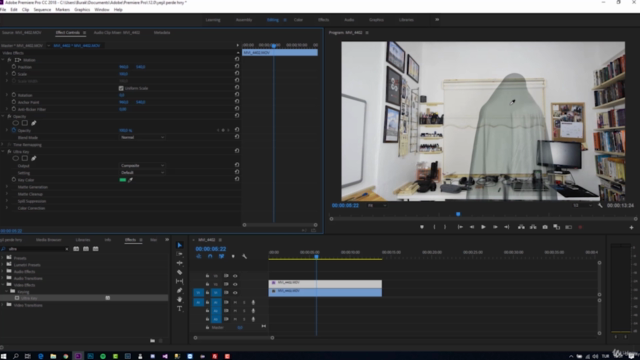This screenshot has height=360, width=640.
Task: Toggle Snap in timeline
Action: click(210, 256)
